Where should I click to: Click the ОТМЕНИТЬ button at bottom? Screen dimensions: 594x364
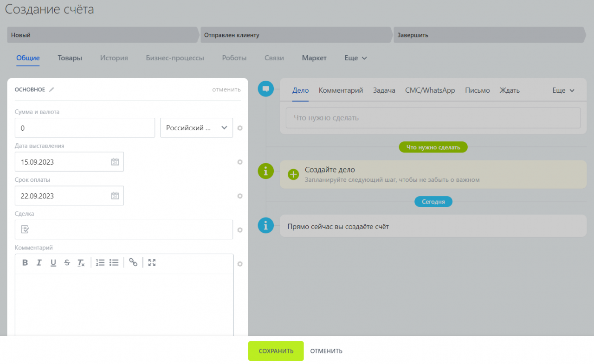click(326, 351)
